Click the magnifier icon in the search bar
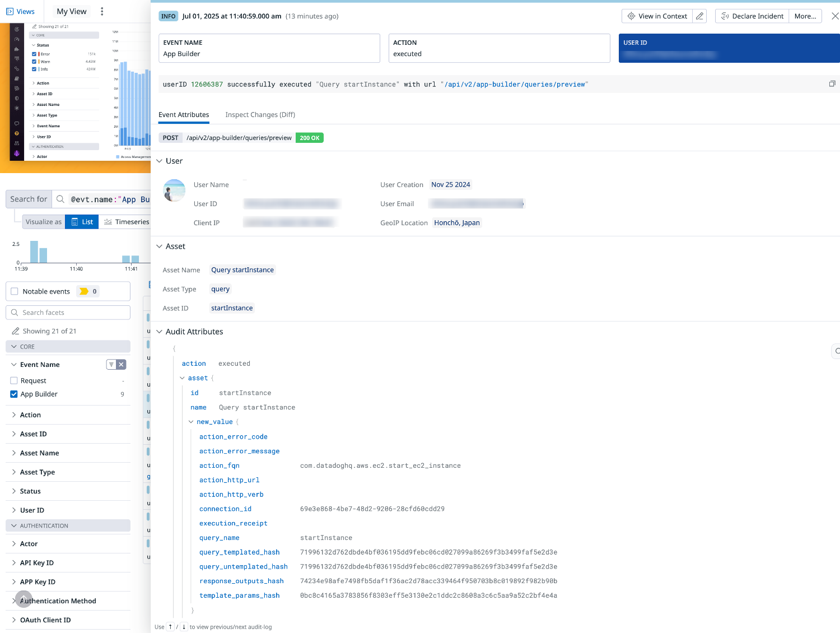Image resolution: width=840 pixels, height=633 pixels. [x=60, y=199]
